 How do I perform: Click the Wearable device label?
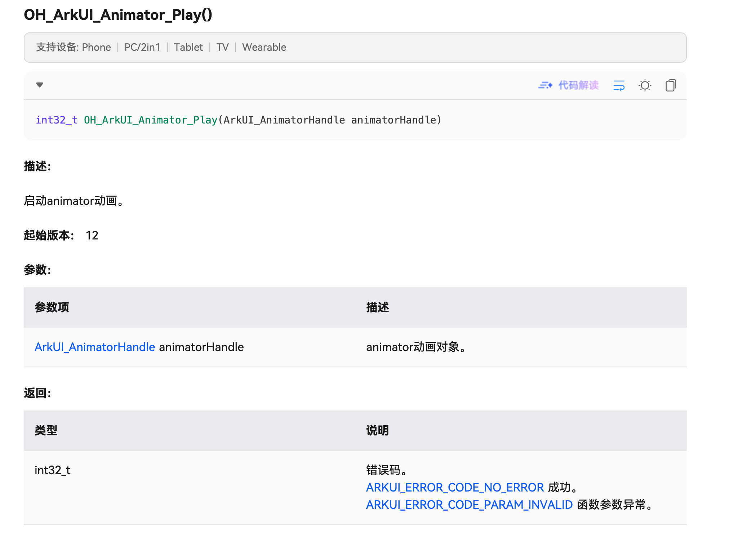264,47
